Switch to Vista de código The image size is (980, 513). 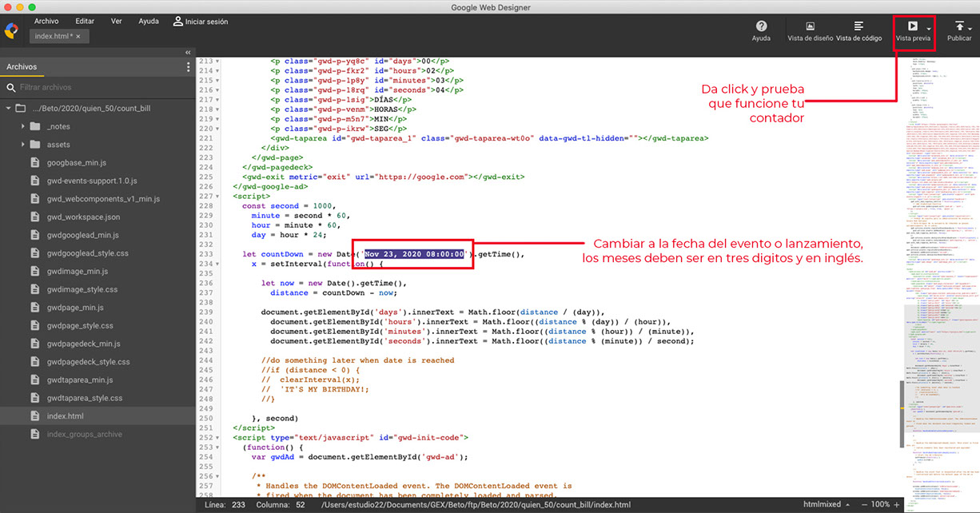click(858, 31)
